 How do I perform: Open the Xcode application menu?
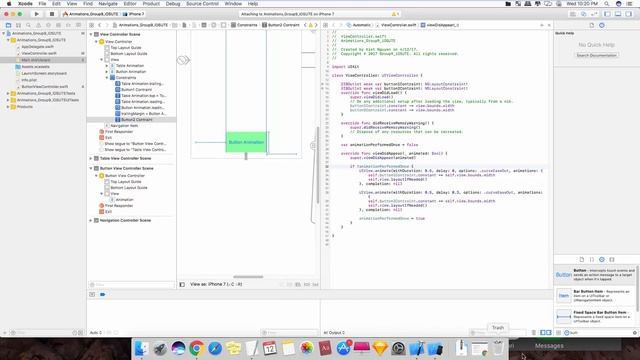coord(25,4)
